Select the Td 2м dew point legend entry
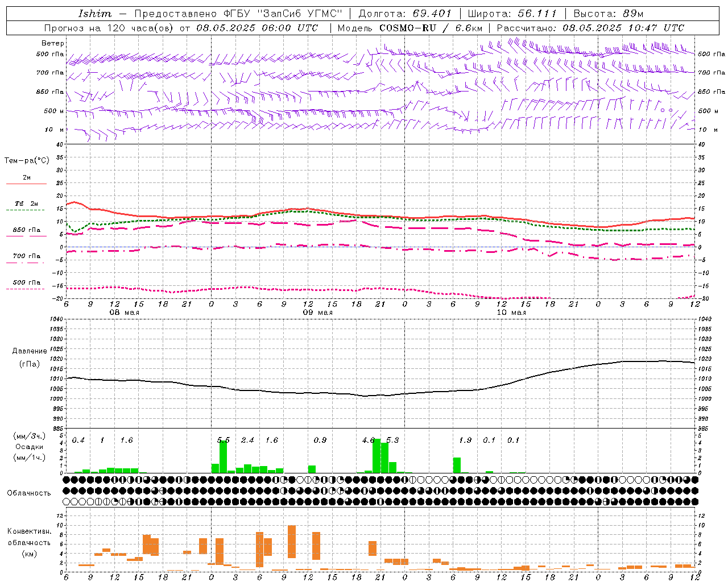This screenshot has height=582, width=728. pos(27,203)
